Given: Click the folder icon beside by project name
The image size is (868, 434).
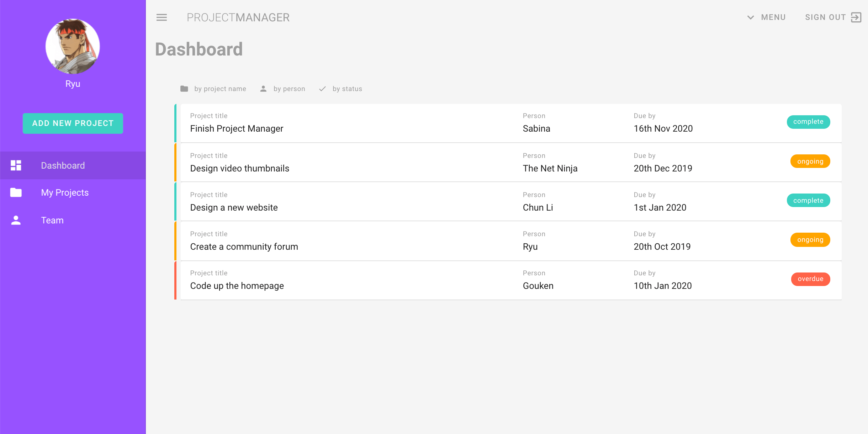Looking at the screenshot, I should pyautogui.click(x=184, y=89).
